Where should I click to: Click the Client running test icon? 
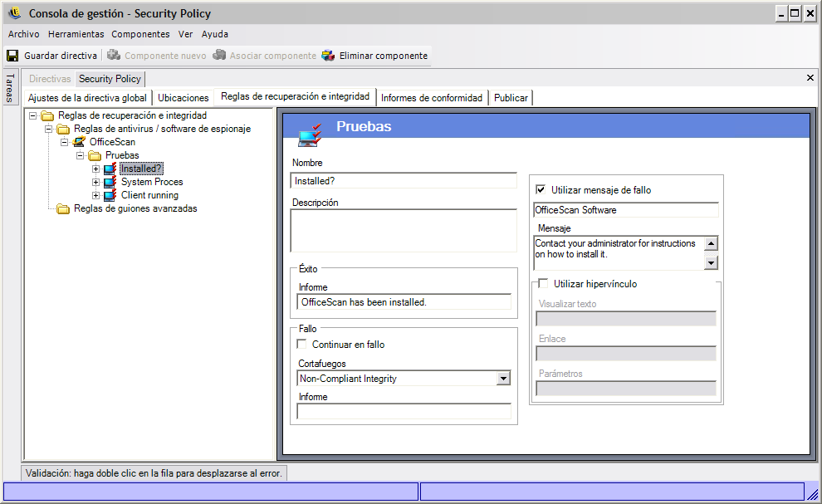pos(110,195)
